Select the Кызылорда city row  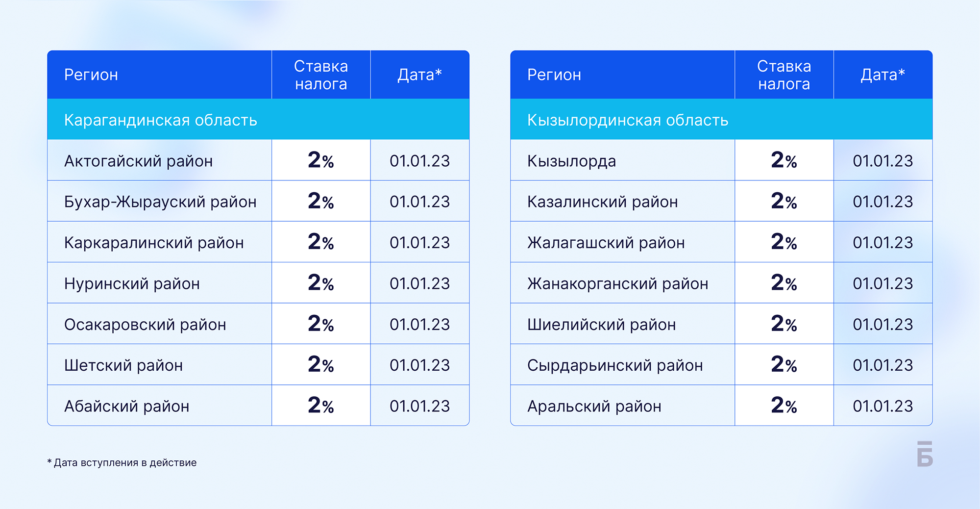[721, 160]
